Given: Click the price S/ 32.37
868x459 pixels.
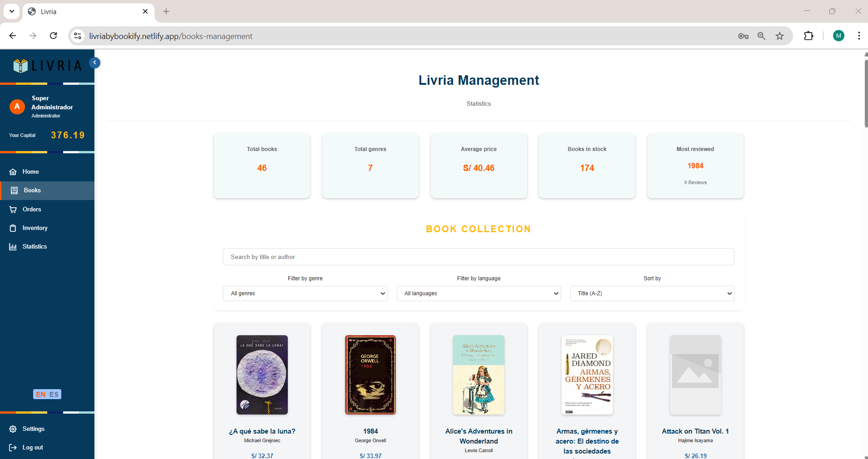Looking at the screenshot, I should pos(262,456).
